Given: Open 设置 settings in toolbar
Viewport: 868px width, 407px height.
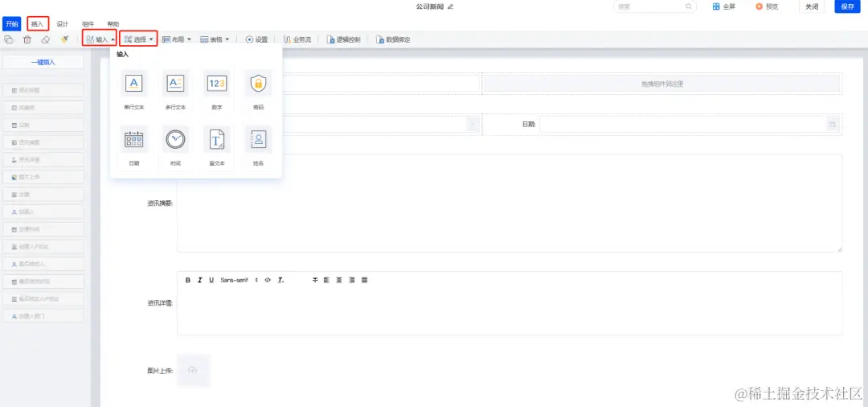Looking at the screenshot, I should (256, 39).
